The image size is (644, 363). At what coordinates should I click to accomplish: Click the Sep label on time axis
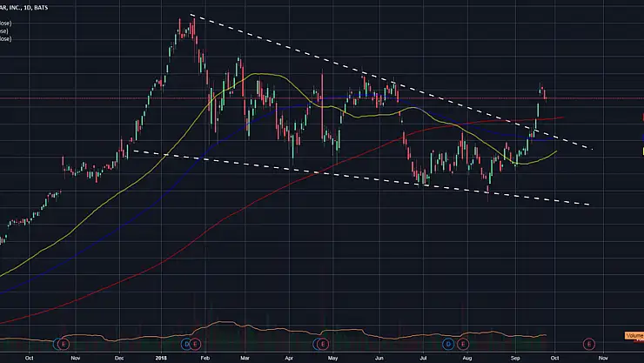(x=515, y=357)
